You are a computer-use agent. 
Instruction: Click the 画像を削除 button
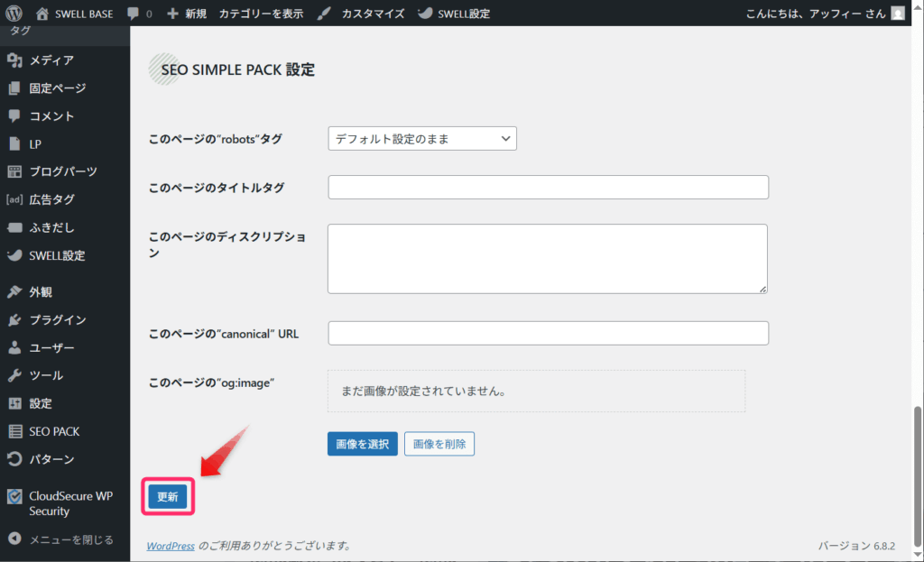pos(439,444)
